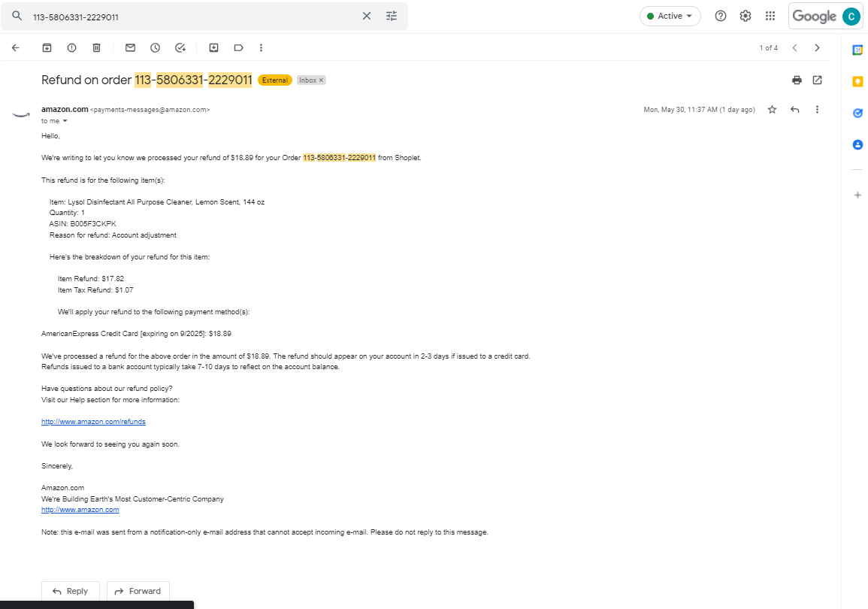Click 'Item: Lysol Disinfectant' line
The height and width of the screenshot is (609, 868).
click(x=156, y=202)
